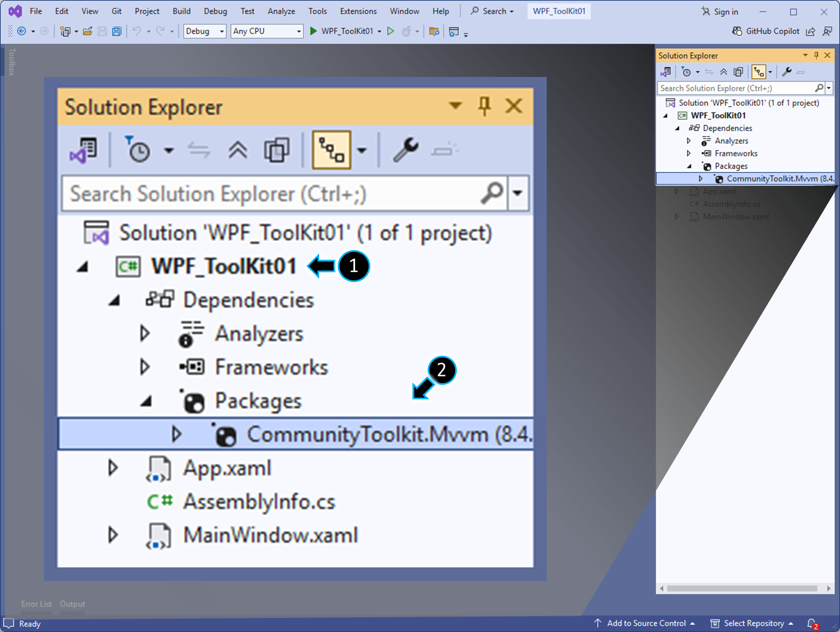Click the Navigate Backward arrow in main toolbar
The width and height of the screenshot is (840, 632).
(22, 31)
